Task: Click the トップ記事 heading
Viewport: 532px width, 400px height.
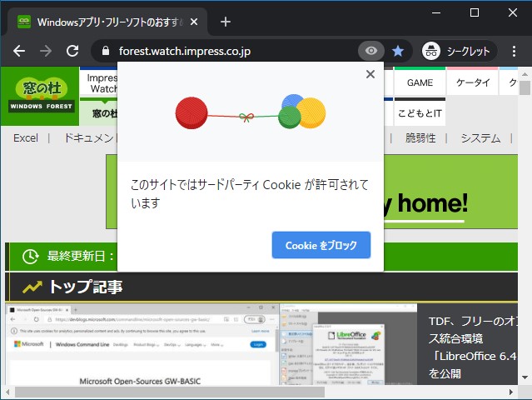Action: (86, 287)
